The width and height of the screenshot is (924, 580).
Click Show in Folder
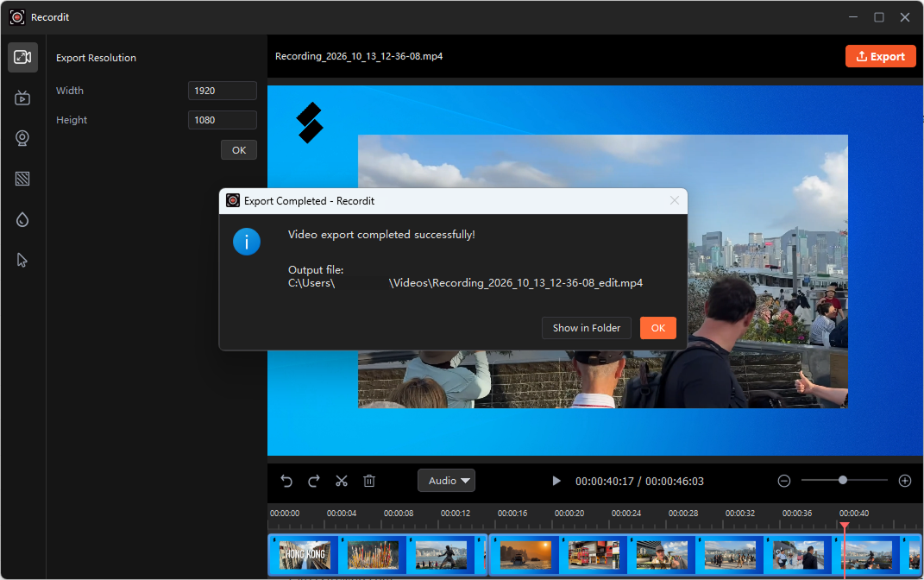pyautogui.click(x=587, y=328)
